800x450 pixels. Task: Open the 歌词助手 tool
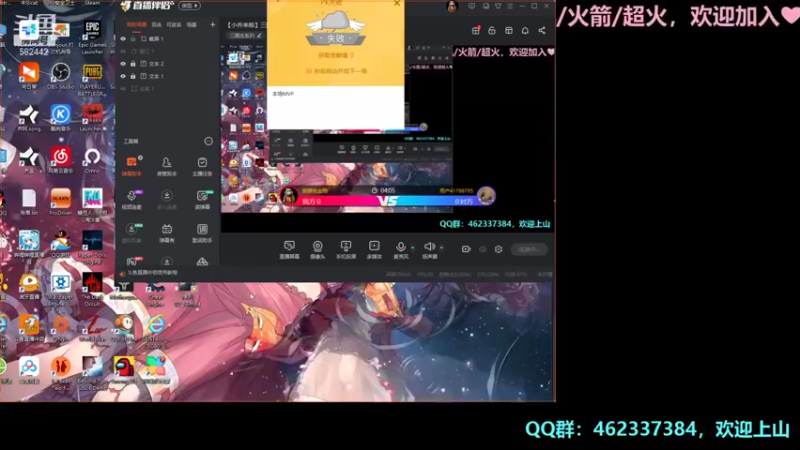[202, 233]
